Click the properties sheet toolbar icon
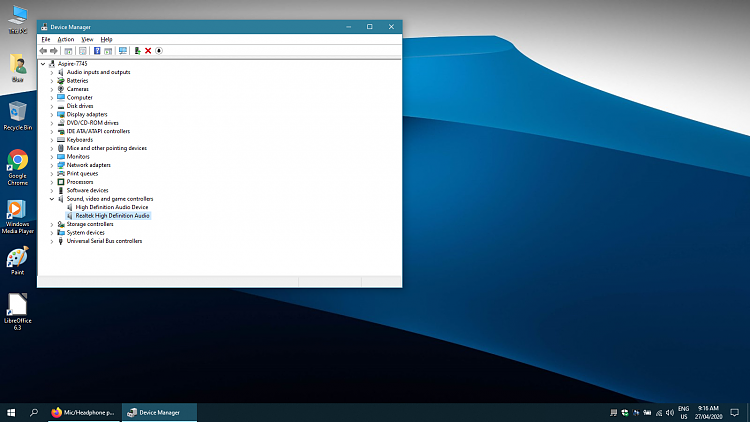750x422 pixels. pos(83,51)
